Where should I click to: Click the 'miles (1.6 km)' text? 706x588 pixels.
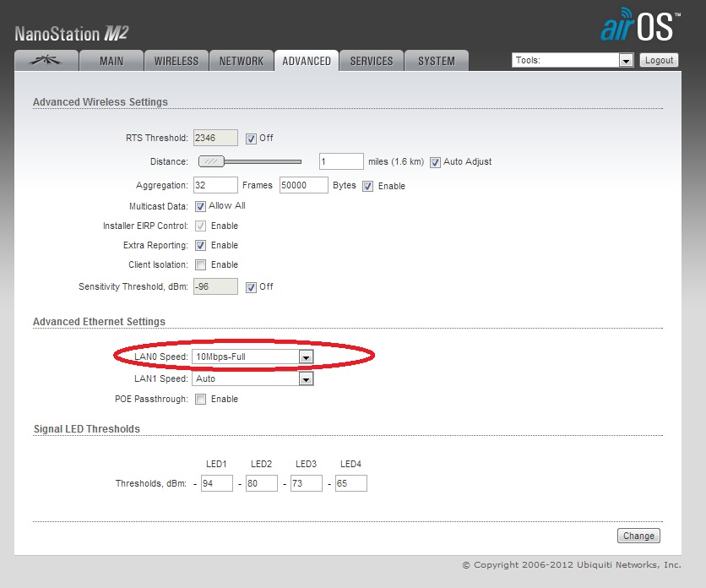coord(396,161)
